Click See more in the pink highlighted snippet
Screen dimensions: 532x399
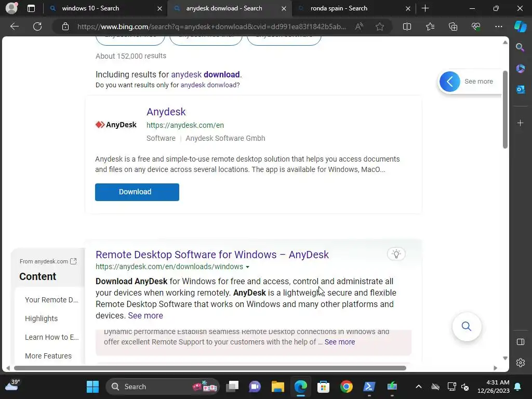pos(340,342)
